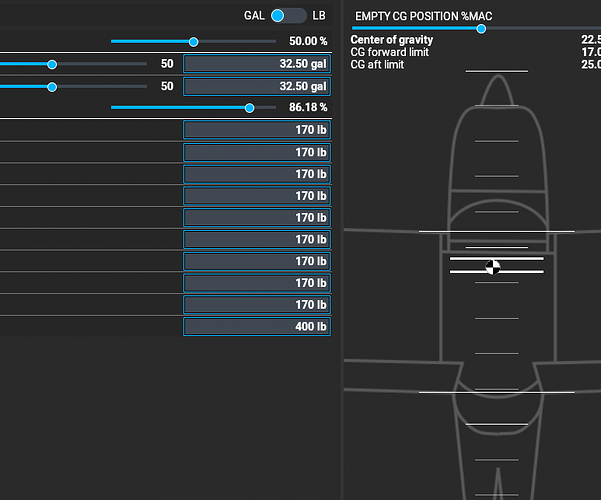Select 170 lb field directly above 400 lb field
Screen dimensions: 601x500
tap(257, 304)
